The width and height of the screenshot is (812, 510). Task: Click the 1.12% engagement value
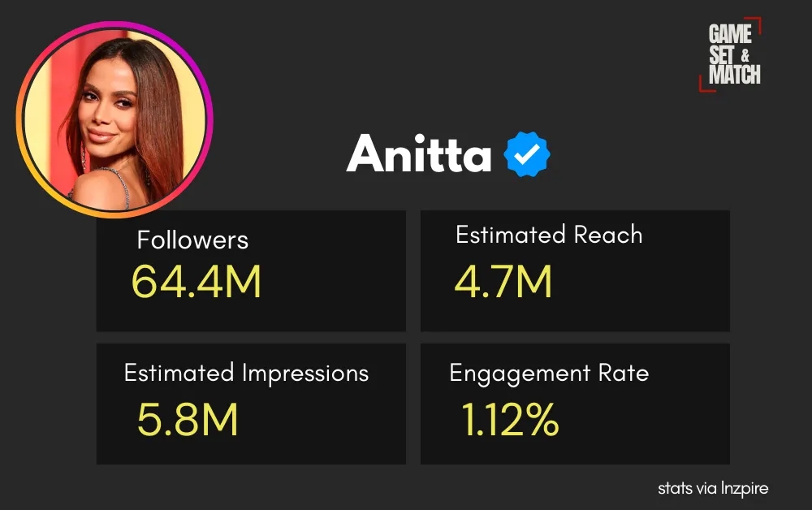(x=510, y=420)
